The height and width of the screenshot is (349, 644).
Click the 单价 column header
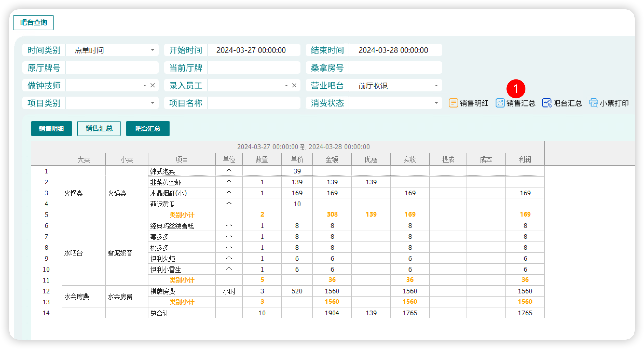(297, 159)
